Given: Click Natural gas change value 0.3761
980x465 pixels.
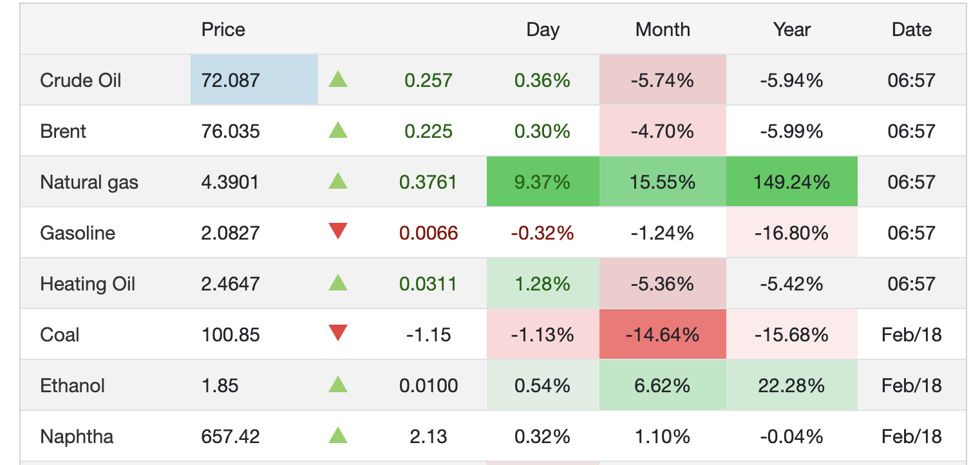Looking at the screenshot, I should tap(428, 182).
